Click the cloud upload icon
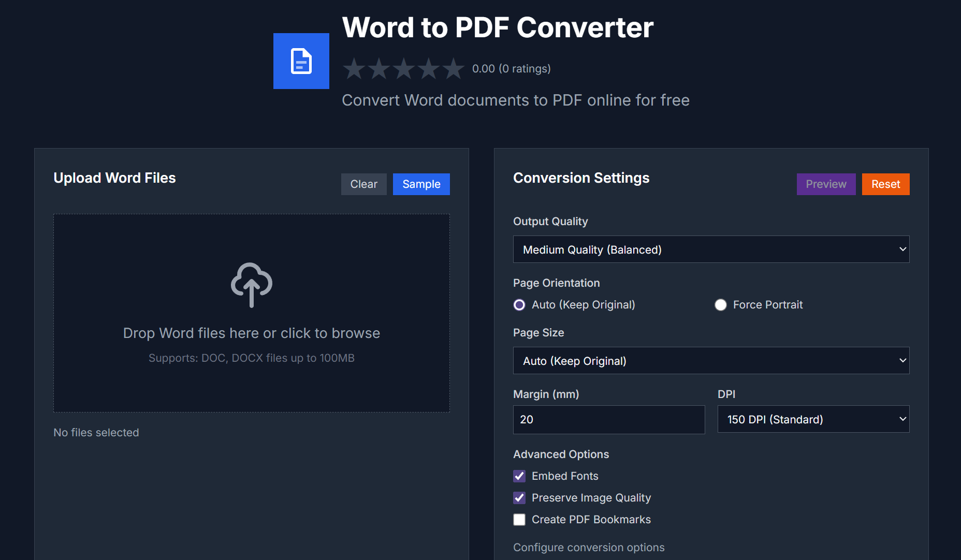Viewport: 961px width, 560px height. coord(251,285)
